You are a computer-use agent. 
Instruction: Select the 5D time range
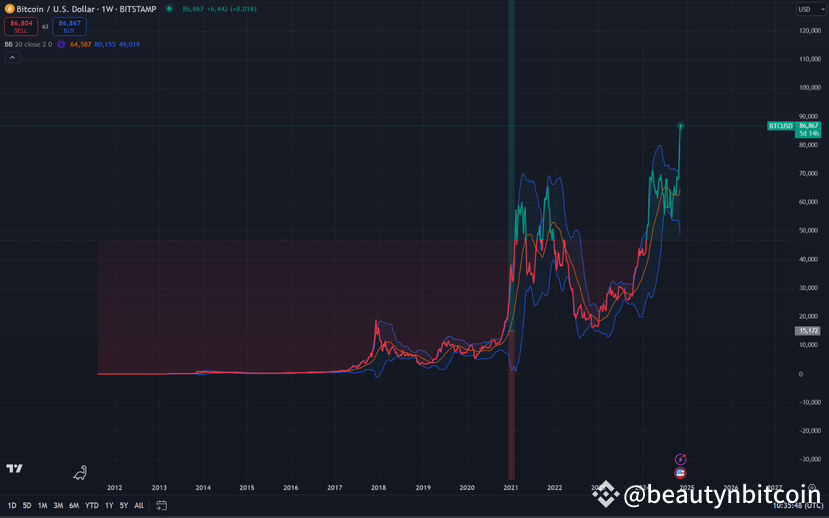[27, 505]
